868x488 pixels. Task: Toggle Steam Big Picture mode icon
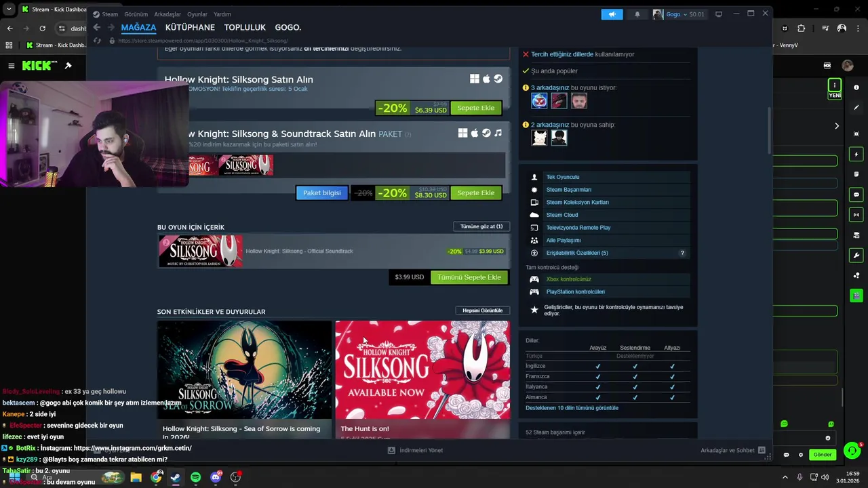[x=719, y=14]
